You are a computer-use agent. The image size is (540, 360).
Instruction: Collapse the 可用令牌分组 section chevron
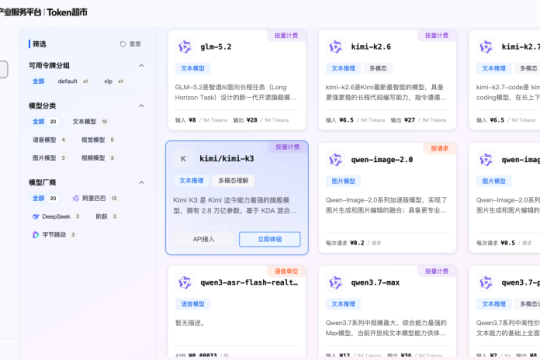point(142,65)
